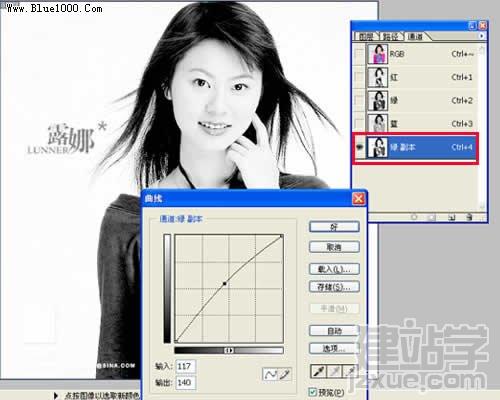Open the Channels panel flyout menu arrow

(x=481, y=36)
